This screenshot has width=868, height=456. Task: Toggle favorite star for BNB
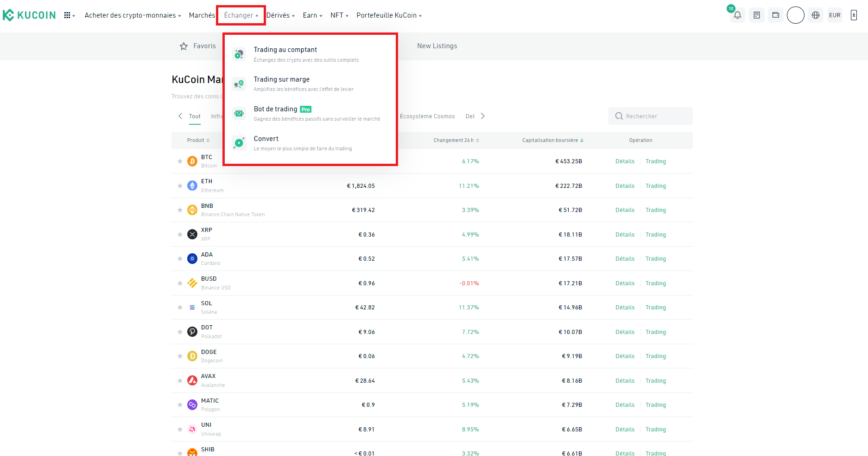180,210
